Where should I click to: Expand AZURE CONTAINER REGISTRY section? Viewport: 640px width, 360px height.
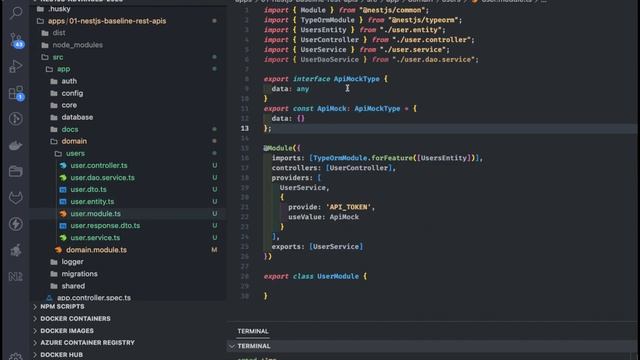pos(87,342)
